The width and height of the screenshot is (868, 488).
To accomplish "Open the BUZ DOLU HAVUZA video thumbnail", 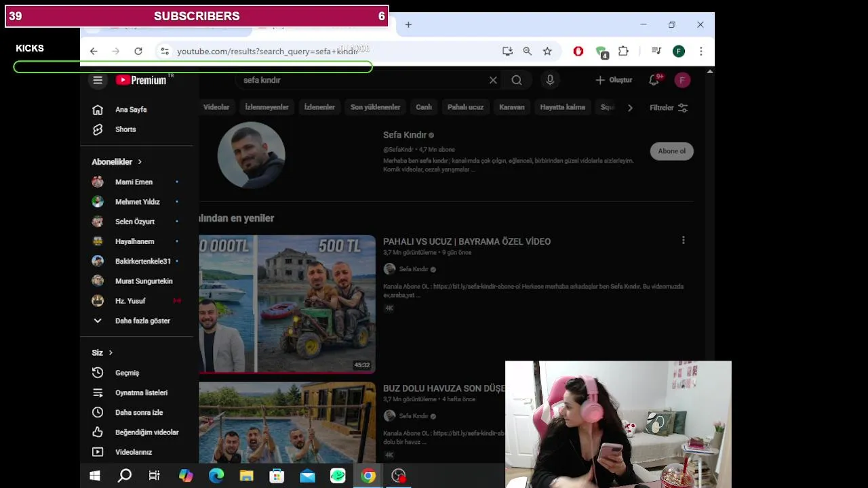I will coord(287,423).
